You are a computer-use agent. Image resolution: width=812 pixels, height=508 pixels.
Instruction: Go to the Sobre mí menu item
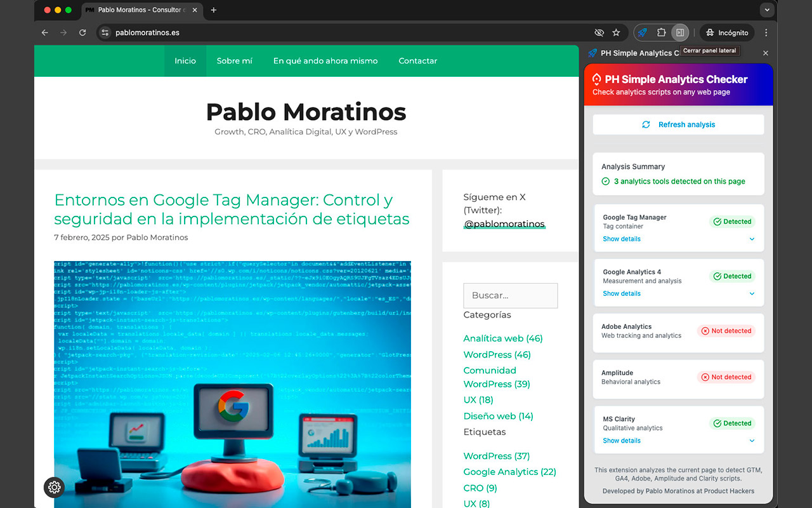[234, 61]
